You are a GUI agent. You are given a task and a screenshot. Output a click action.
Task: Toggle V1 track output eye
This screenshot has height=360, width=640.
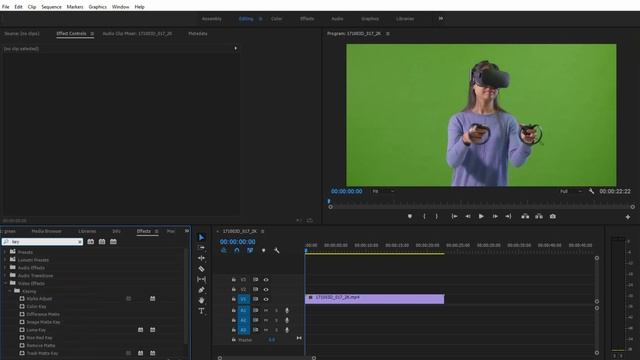[266, 299]
